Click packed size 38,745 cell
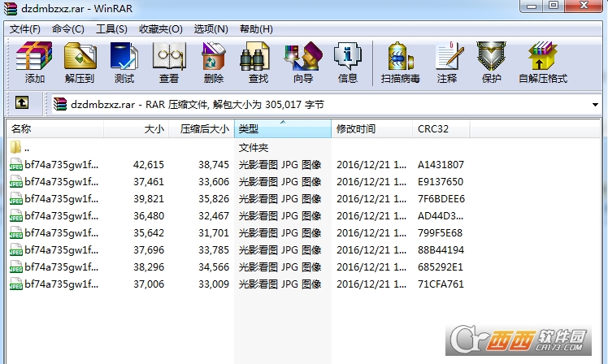 tap(214, 165)
